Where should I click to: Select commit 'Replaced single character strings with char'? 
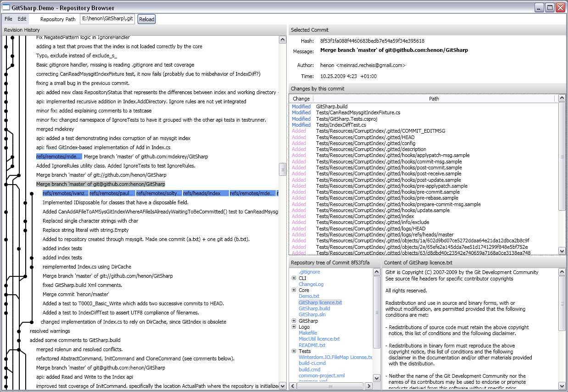tap(90, 221)
